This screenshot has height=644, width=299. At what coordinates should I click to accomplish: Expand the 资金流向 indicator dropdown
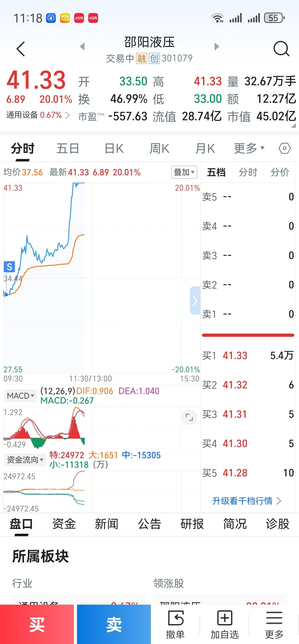pyautogui.click(x=25, y=460)
